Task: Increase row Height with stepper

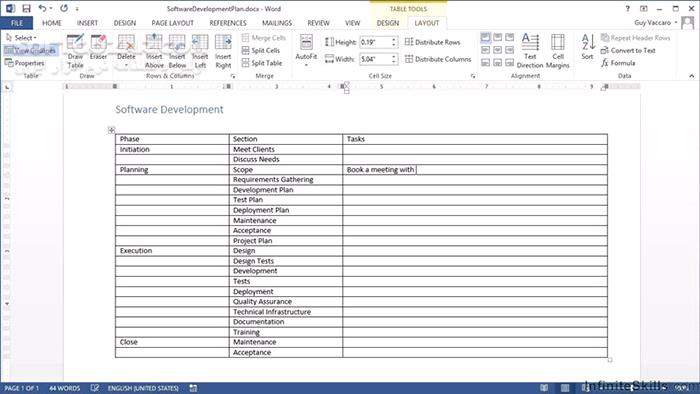Action: (394, 40)
